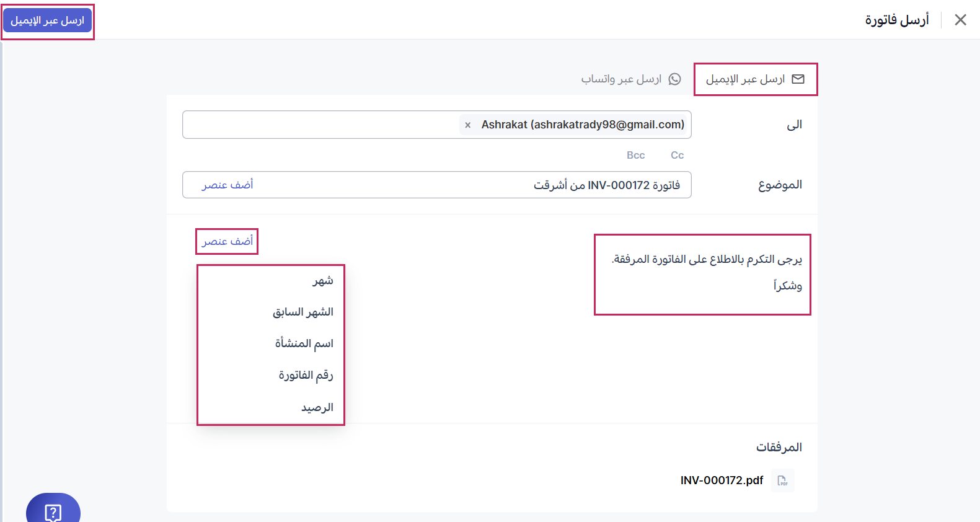Close the send invoice dialog

[960, 20]
